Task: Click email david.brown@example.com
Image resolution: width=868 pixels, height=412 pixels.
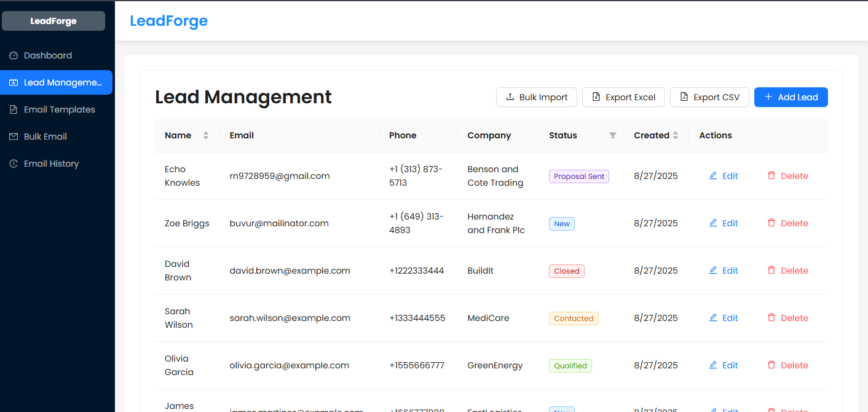Action: (290, 271)
